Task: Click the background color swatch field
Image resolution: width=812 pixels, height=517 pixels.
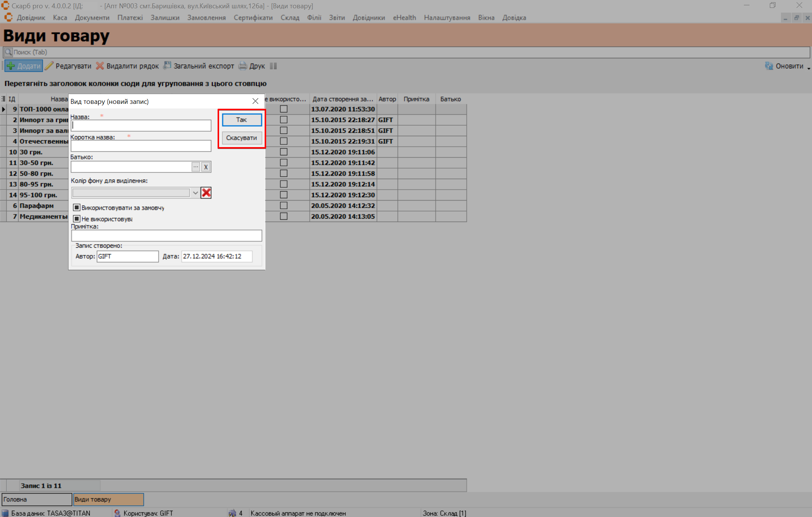Action: (131, 193)
